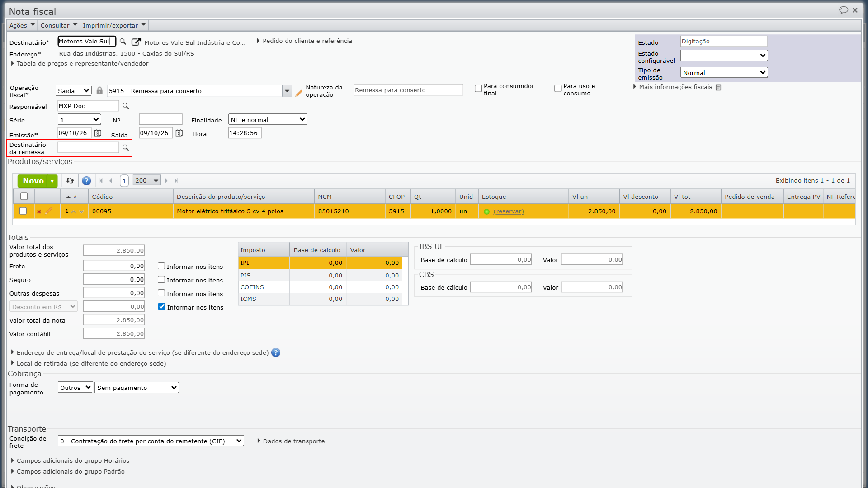Open the Consultar menu

59,25
